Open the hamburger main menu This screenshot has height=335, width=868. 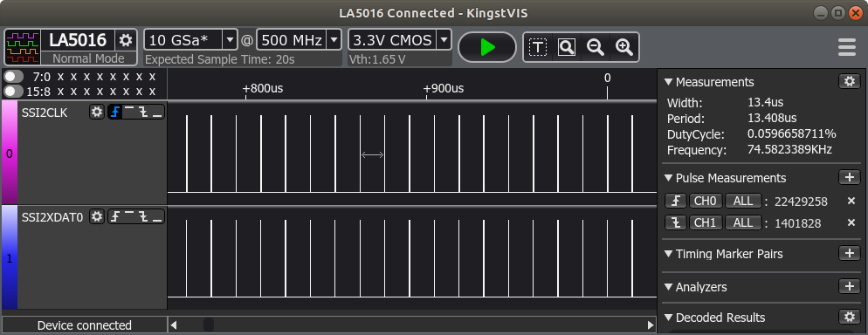[847, 47]
